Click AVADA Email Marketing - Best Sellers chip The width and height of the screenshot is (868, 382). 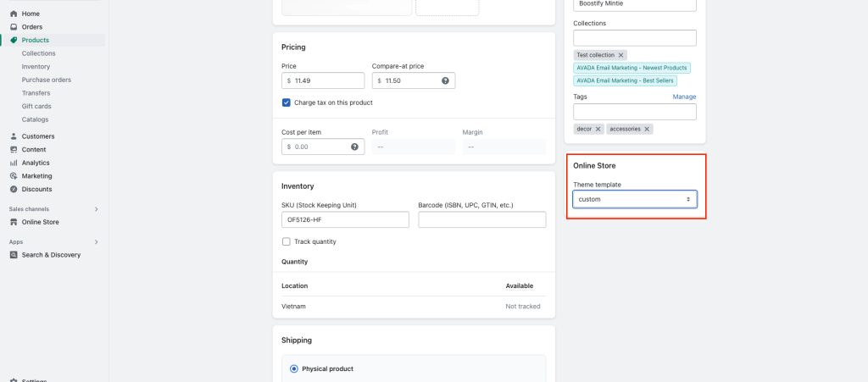(x=625, y=80)
